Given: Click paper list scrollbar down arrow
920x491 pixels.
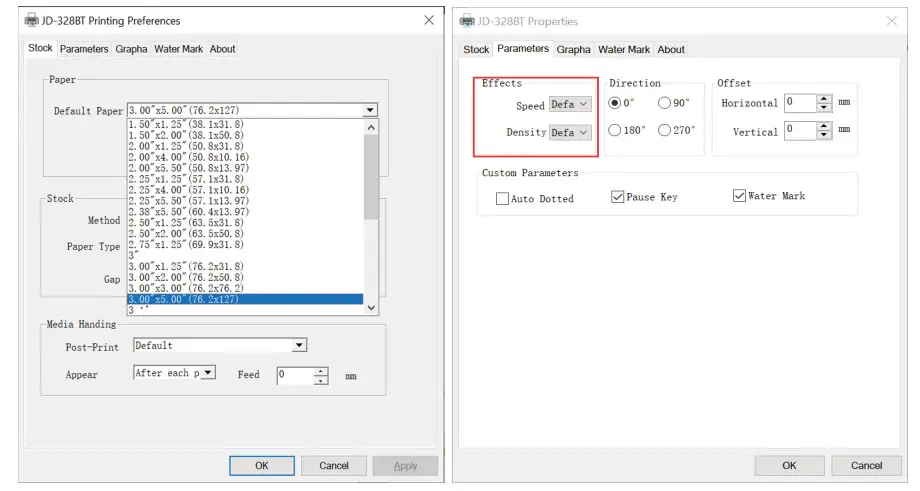Looking at the screenshot, I should point(371,308).
